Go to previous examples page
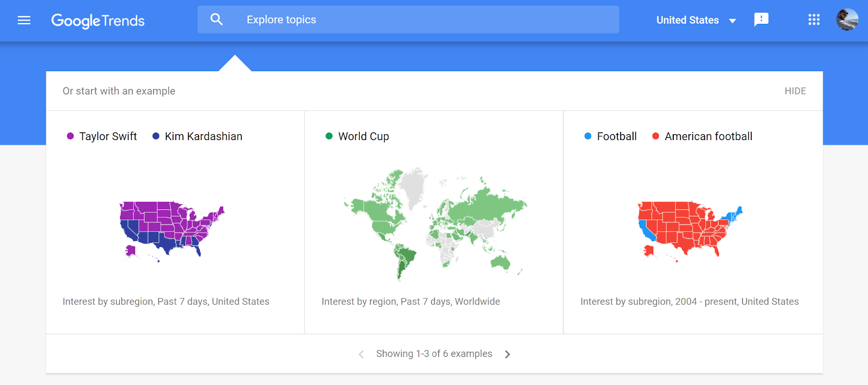Image resolution: width=868 pixels, height=385 pixels. coord(361,354)
